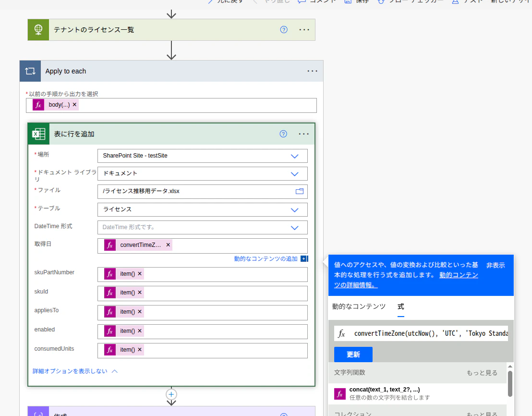The height and width of the screenshot is (416, 532).
Task: Open help for テナントのライセンス一覧 action
Action: pos(284,30)
